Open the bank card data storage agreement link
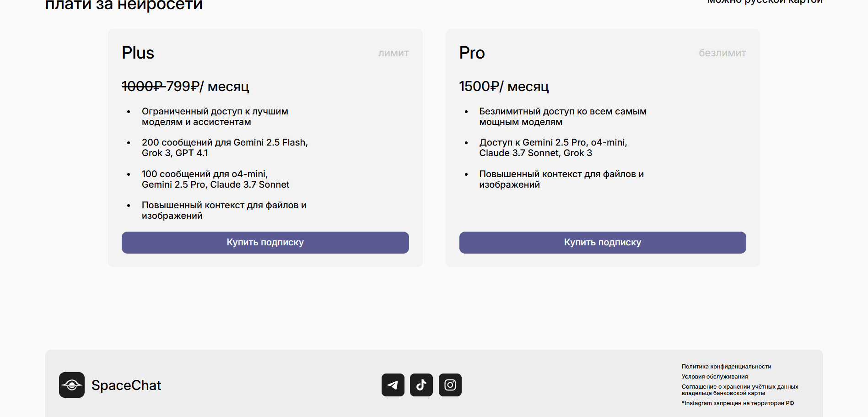Image resolution: width=868 pixels, height=417 pixels. coord(739,390)
